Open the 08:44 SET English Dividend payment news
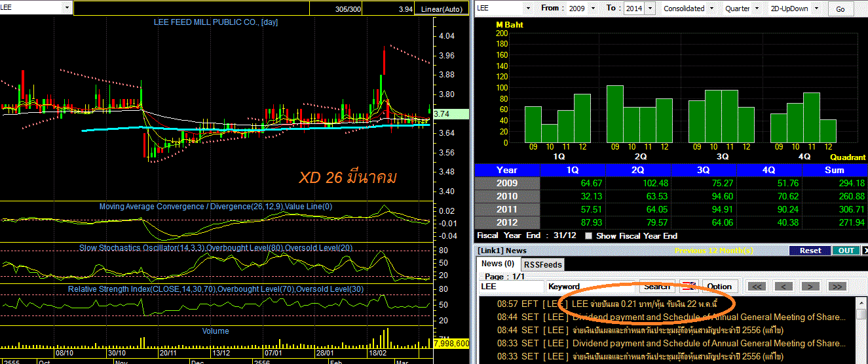The height and width of the screenshot is (364, 868). (x=666, y=317)
